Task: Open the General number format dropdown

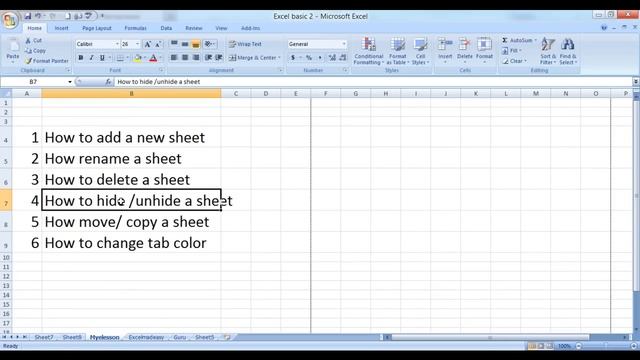Action: point(344,44)
